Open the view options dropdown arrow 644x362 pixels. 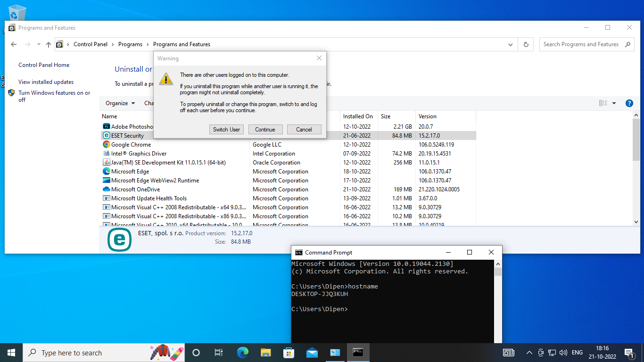614,103
